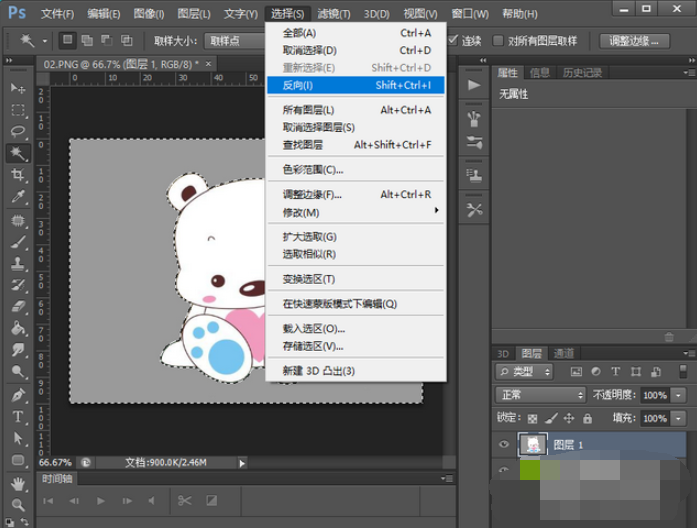
Task: Click the opacity 100% value field
Action: tap(655, 395)
